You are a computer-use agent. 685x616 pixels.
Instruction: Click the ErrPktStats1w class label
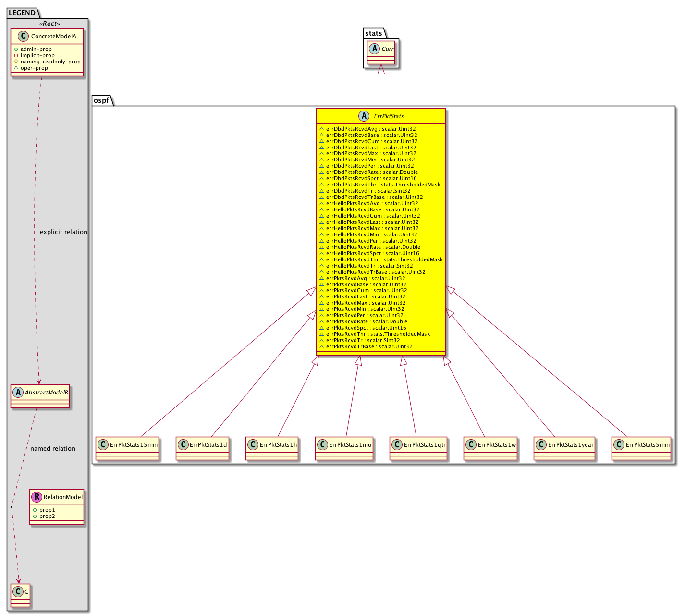coord(497,445)
